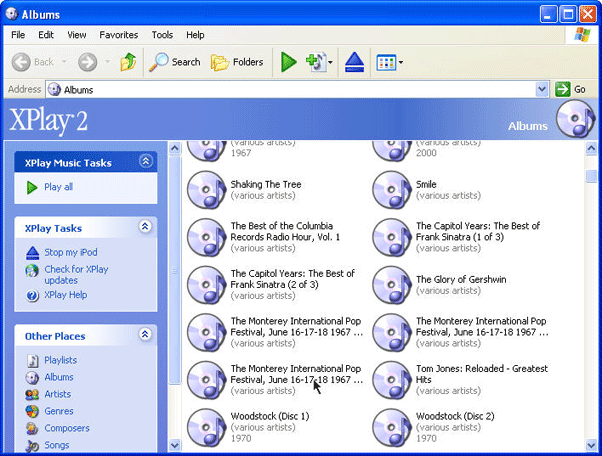Open the XPlay Help link
Viewport: 602px width, 456px height.
66,295
